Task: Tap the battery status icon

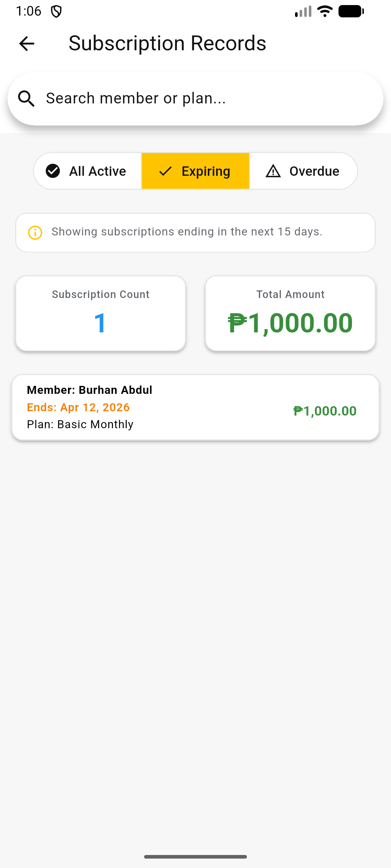Action: pyautogui.click(x=351, y=12)
